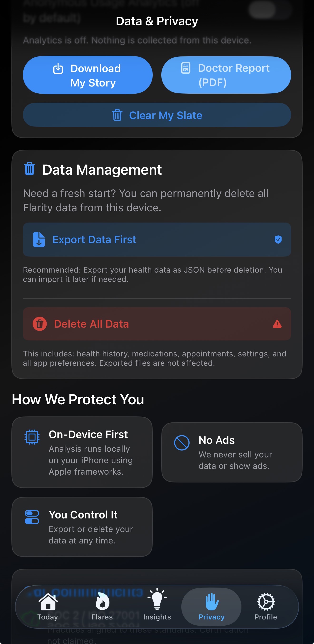Tap the Today home icon
The height and width of the screenshot is (644, 314).
point(47,603)
